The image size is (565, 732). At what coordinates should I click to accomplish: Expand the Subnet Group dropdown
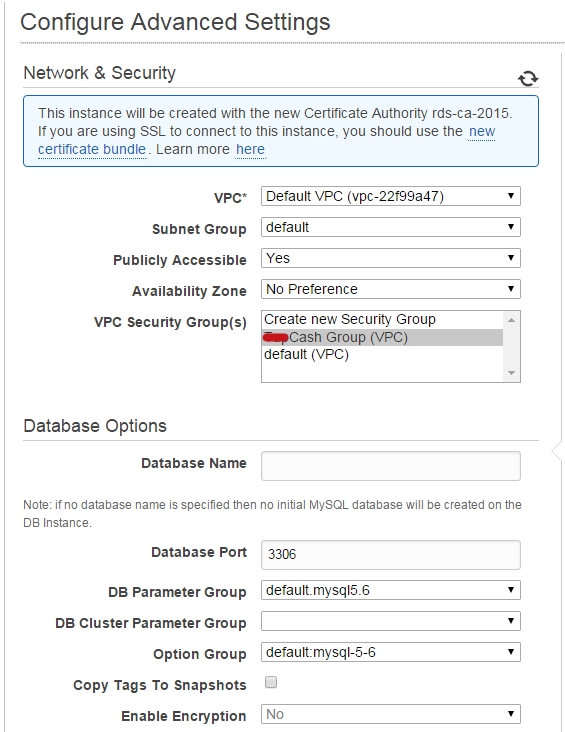click(x=391, y=227)
